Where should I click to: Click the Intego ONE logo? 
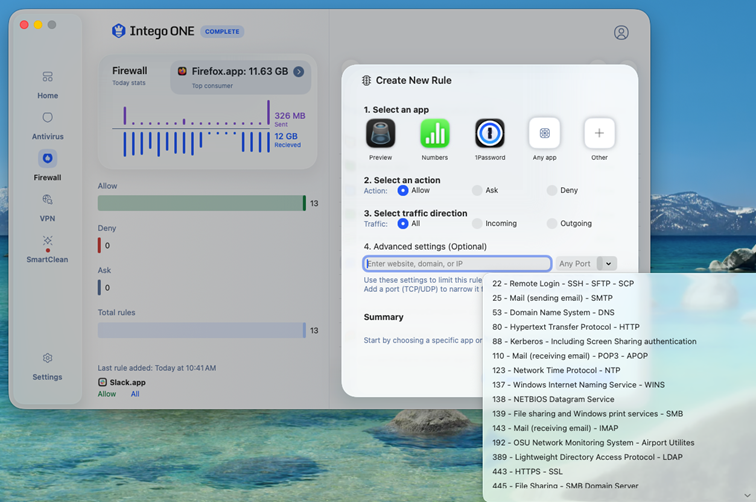click(x=153, y=31)
